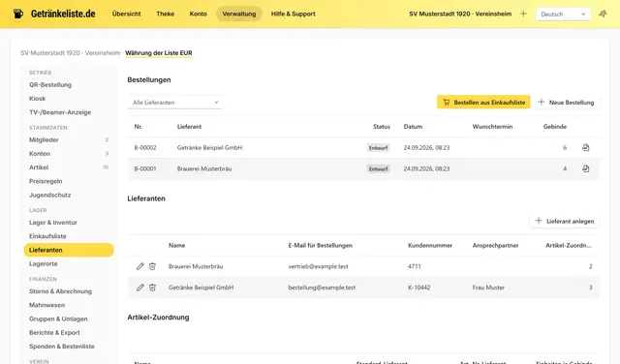Image resolution: width=620 pixels, height=364 pixels.
Task: Click order number B-00002
Action: point(145,148)
